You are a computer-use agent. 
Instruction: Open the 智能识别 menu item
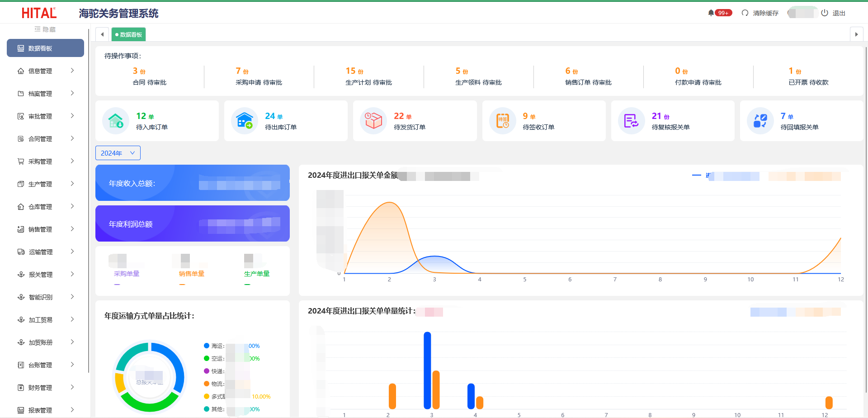click(45, 297)
